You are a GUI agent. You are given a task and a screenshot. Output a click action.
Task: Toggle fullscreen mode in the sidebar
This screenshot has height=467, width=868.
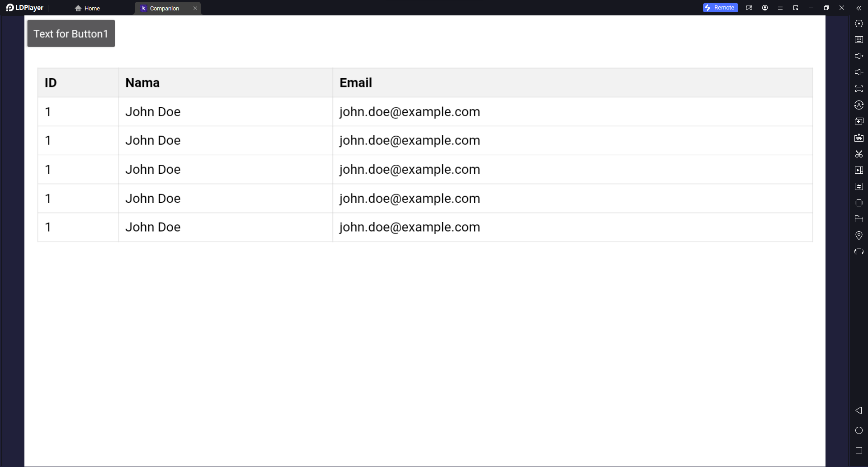tap(859, 89)
